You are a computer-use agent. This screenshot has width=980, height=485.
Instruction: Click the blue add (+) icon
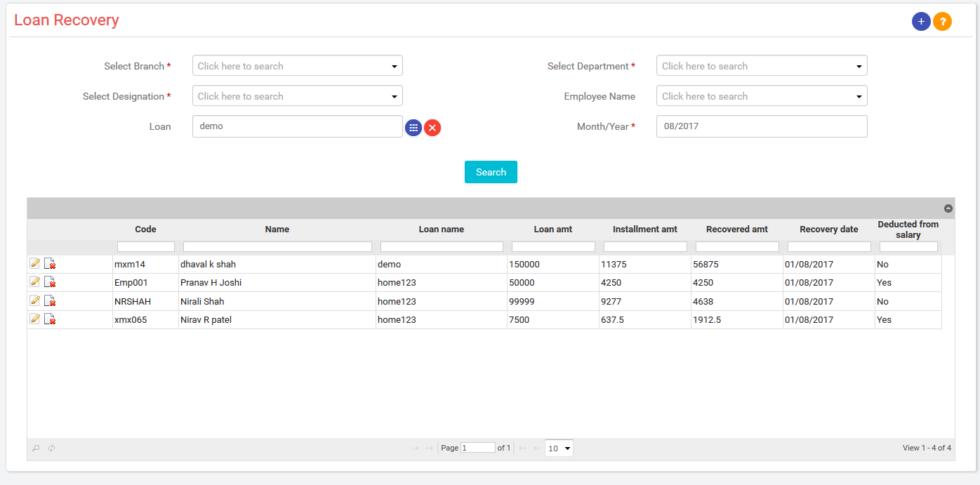point(921,22)
